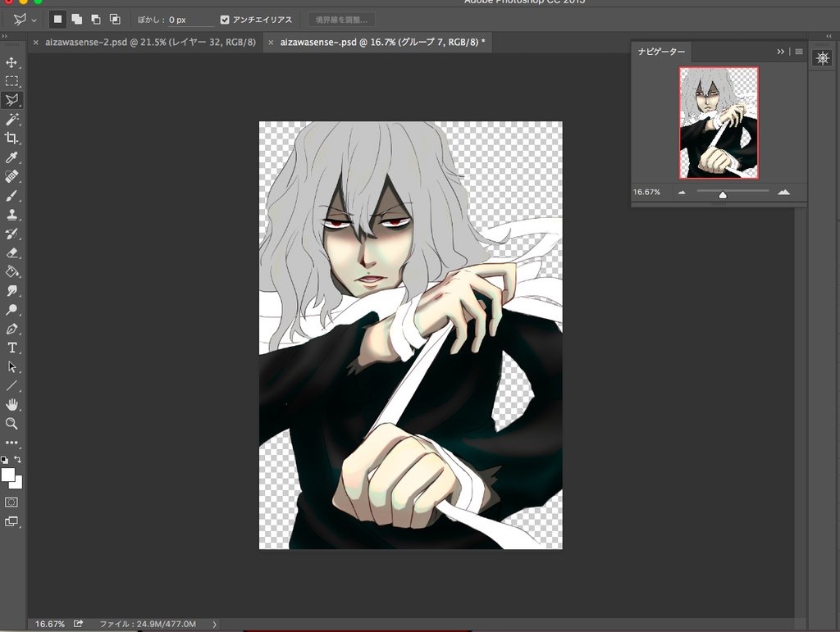Image resolution: width=840 pixels, height=632 pixels.
Task: Select the ナビゲーター panel tab
Action: [661, 52]
